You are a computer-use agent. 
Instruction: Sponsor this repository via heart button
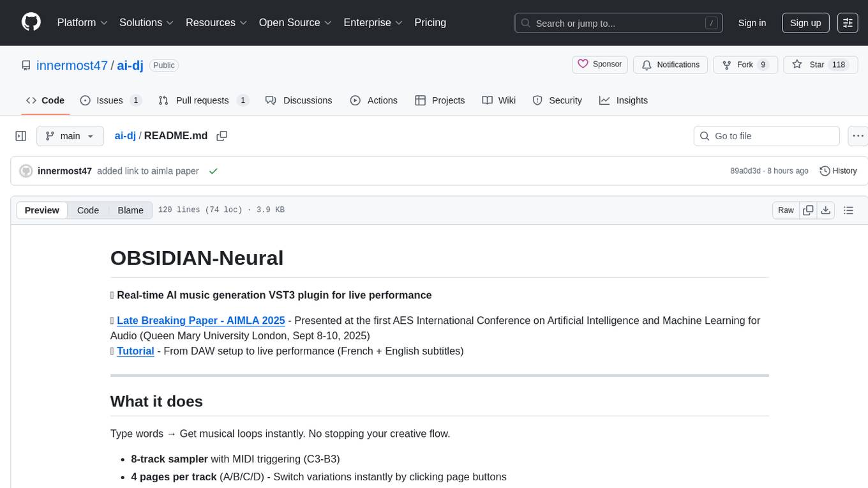[x=600, y=65]
